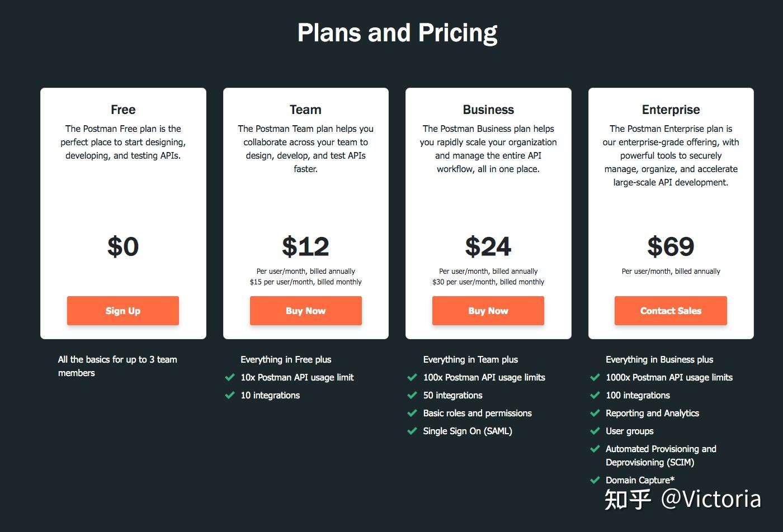Click the Plans and Pricing heading
Viewport: 783px width, 532px height.
tap(397, 32)
